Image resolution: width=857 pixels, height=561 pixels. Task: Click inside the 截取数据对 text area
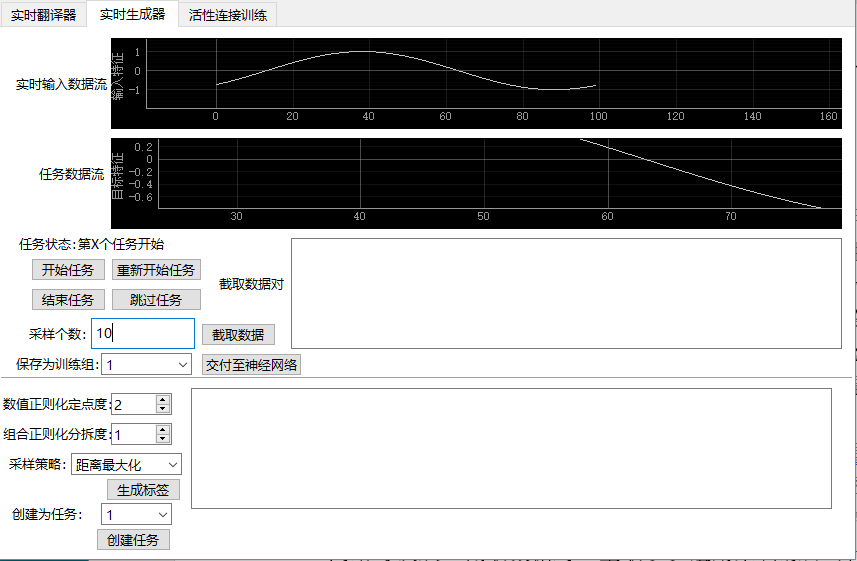[565, 293]
